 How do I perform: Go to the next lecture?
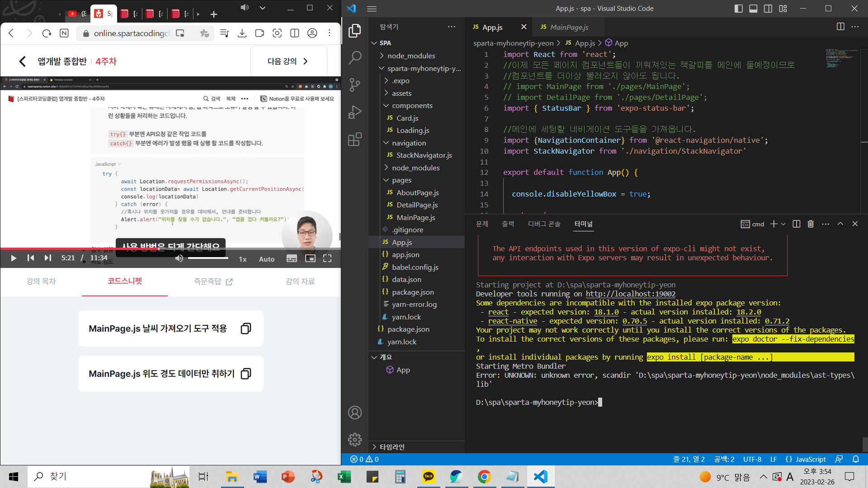[288, 61]
